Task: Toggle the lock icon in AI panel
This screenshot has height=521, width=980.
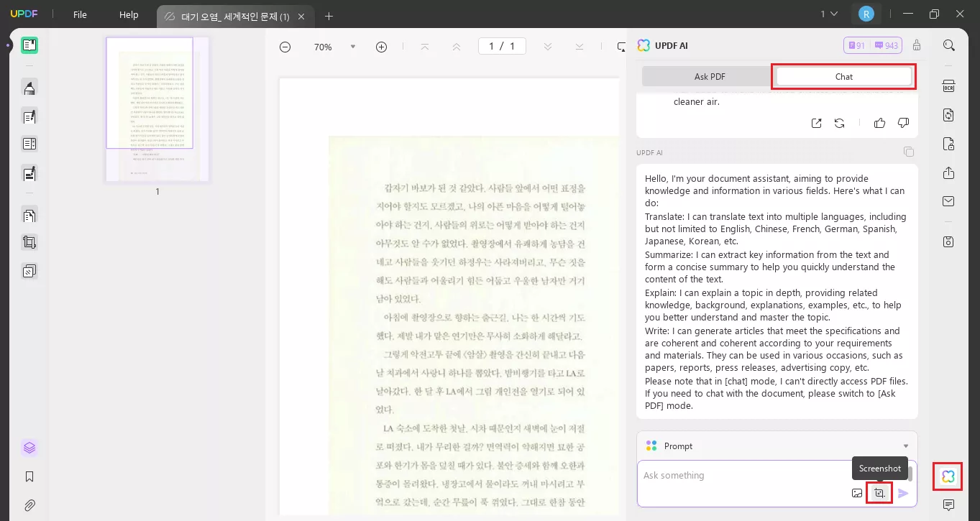Action: click(x=917, y=45)
